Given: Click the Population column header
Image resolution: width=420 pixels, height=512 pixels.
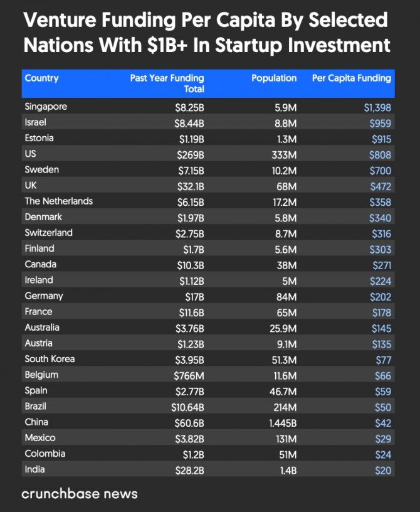Looking at the screenshot, I should pos(274,78).
